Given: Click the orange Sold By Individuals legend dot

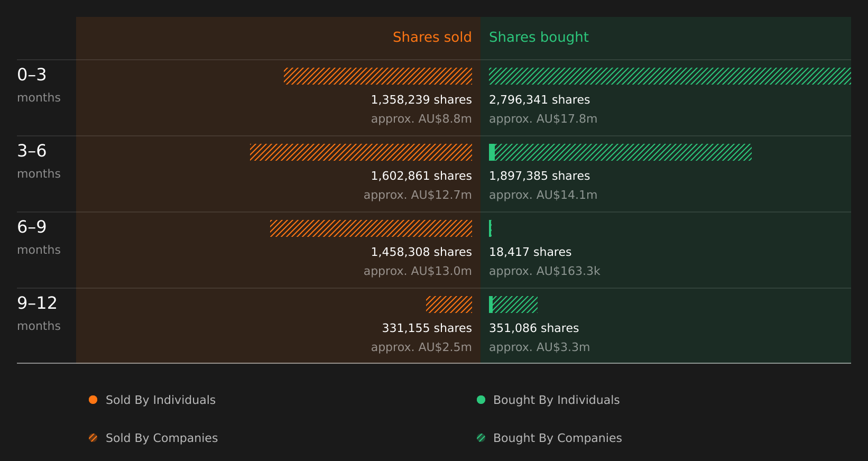Looking at the screenshot, I should (x=93, y=400).
